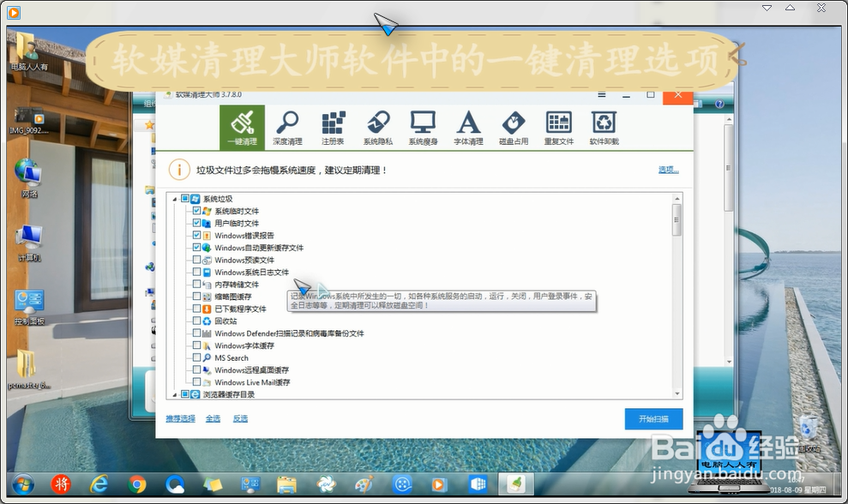Open the 电脑人人有 desktop icon
Viewport: 848px width, 504px height.
coord(29,52)
